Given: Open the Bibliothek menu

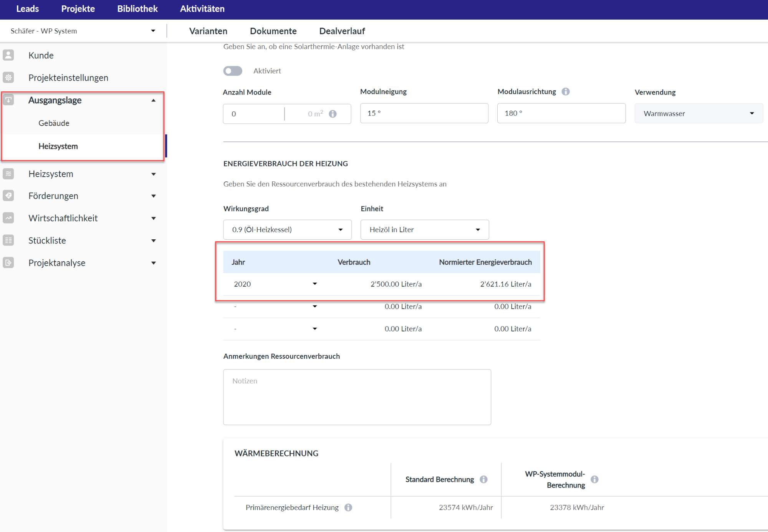Looking at the screenshot, I should pos(137,9).
